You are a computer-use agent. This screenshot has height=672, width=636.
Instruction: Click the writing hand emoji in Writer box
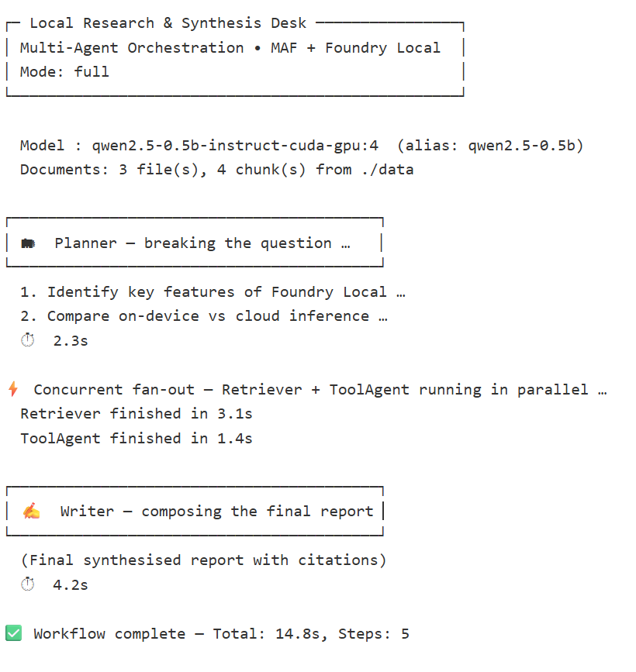pos(31,512)
